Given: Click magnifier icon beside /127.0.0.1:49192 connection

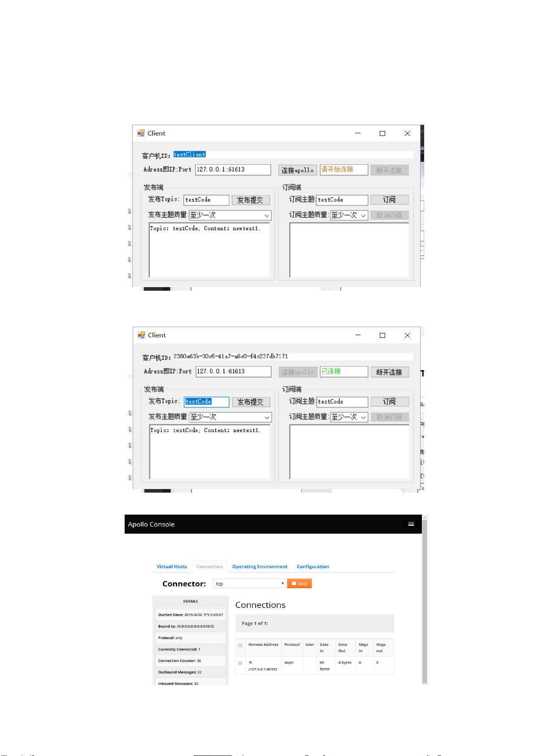Looking at the screenshot, I should pos(251,662).
